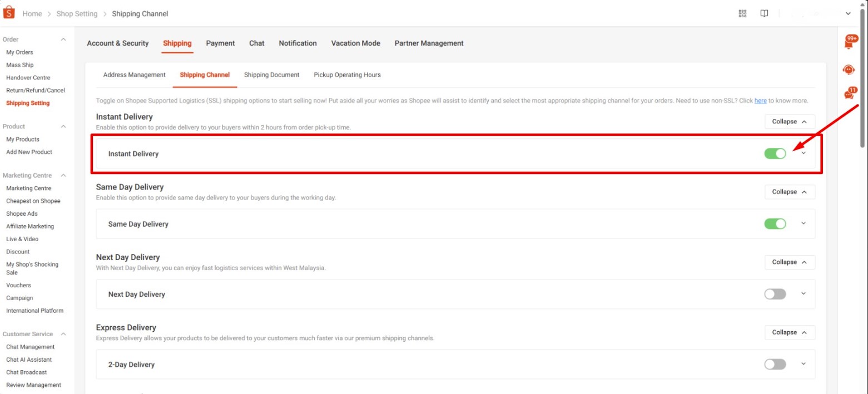Expand Instant Delivery channel details chevron
Screen dimensions: 868x394
point(803,153)
